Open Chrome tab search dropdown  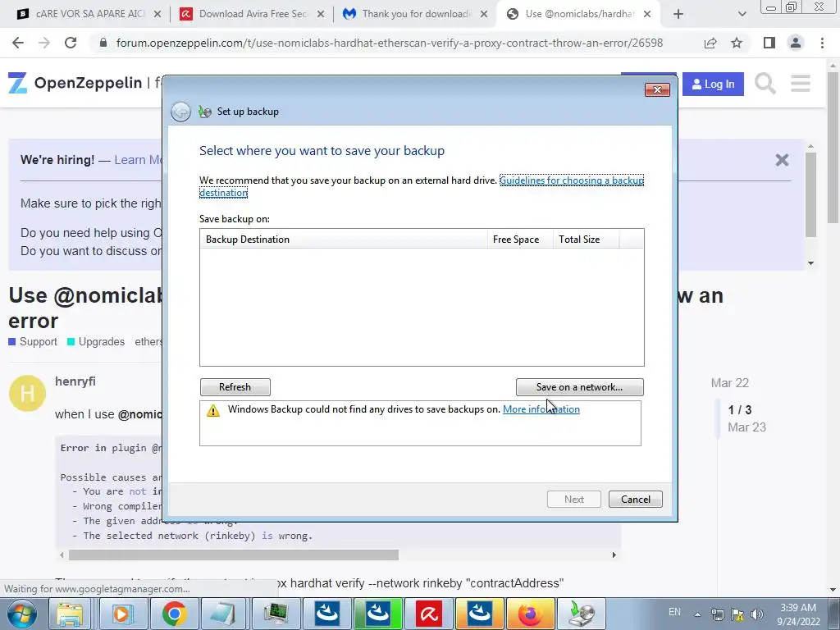pos(742,15)
